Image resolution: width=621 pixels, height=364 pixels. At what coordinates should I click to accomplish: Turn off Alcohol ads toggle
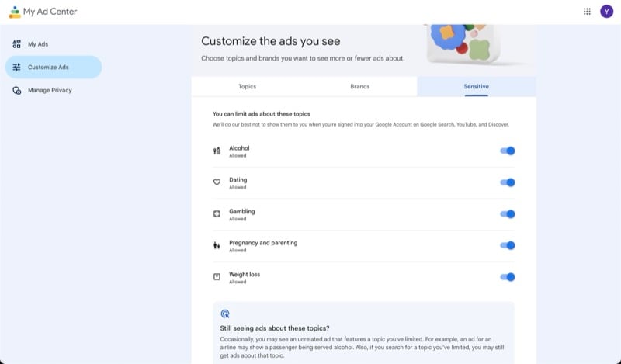click(x=508, y=151)
